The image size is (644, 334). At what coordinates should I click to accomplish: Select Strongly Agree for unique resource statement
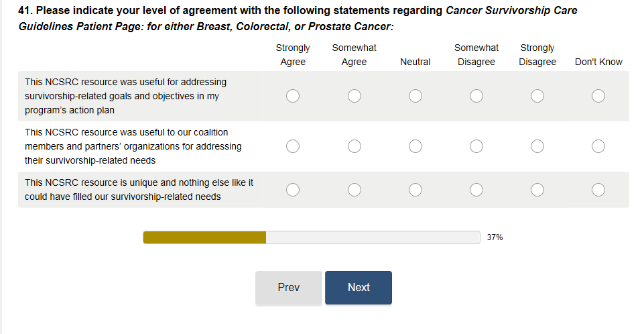(x=293, y=190)
